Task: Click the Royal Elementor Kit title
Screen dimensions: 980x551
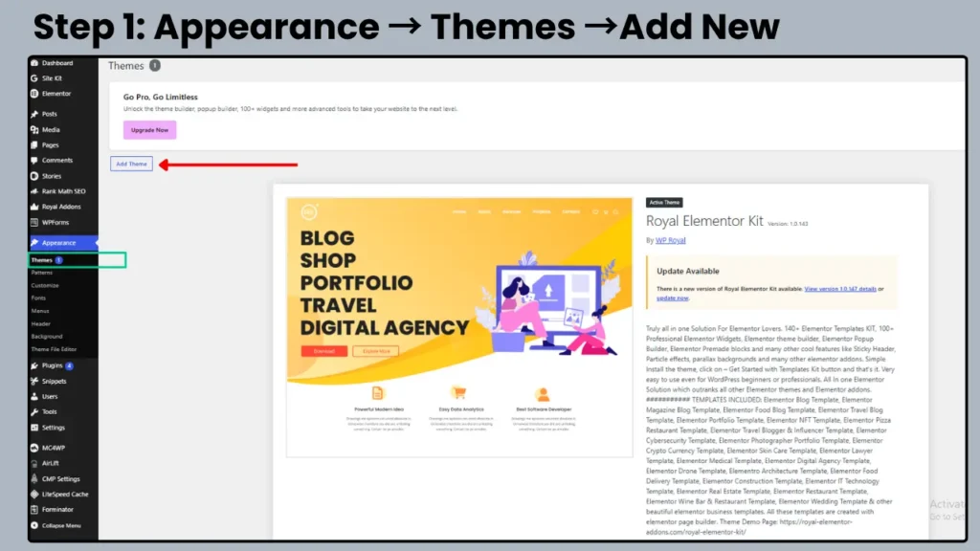Action: pyautogui.click(x=704, y=221)
